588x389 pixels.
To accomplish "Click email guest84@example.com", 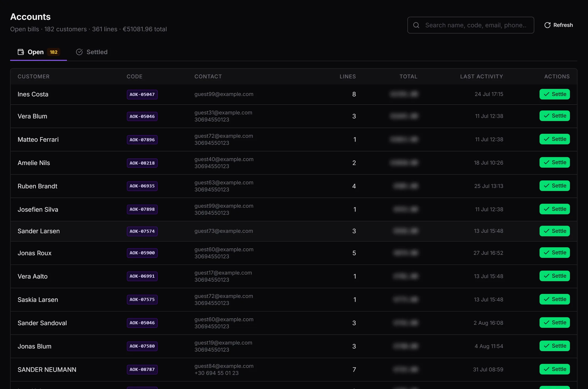I will click(x=224, y=366).
